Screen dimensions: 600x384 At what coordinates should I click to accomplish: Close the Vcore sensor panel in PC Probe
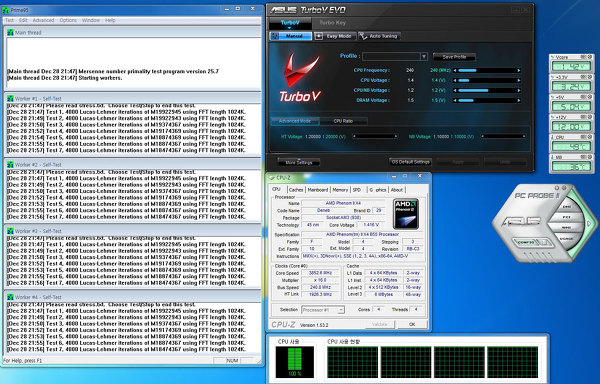590,57
